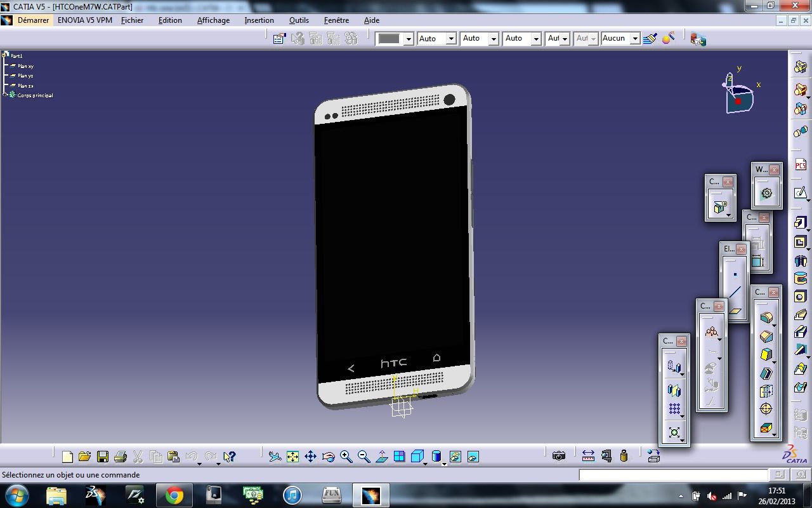The width and height of the screenshot is (812, 508).
Task: Expand the Corps principal tree node
Action: point(5,95)
